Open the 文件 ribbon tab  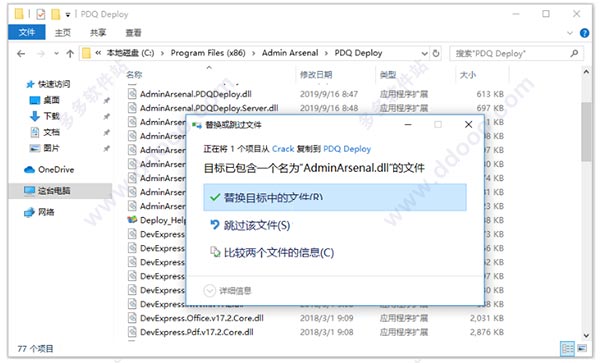click(27, 33)
